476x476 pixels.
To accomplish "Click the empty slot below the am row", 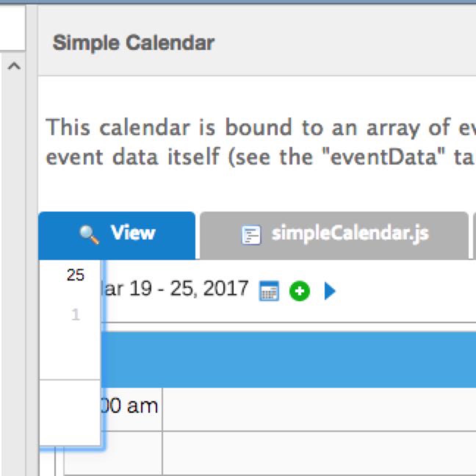I will click(x=316, y=454).
